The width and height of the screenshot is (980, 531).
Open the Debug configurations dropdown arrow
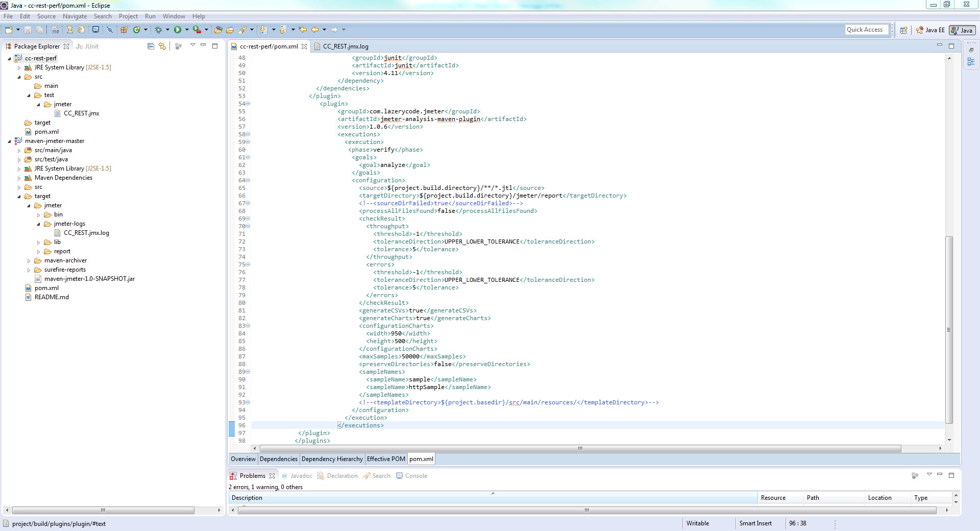(x=167, y=30)
